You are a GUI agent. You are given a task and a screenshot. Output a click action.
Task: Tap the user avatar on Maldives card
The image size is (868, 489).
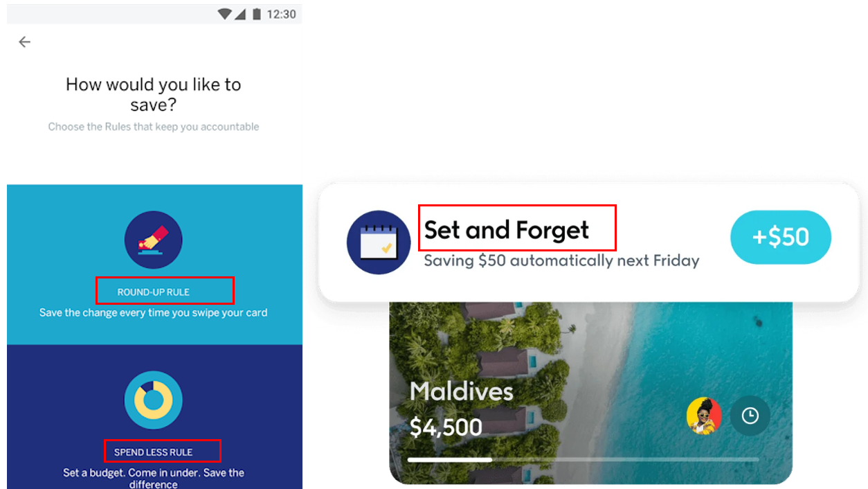(x=704, y=416)
